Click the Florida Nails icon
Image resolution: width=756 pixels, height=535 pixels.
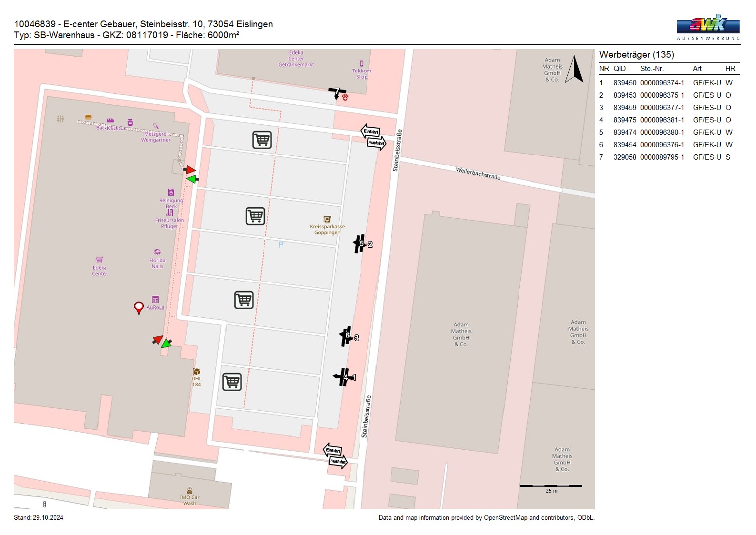click(x=157, y=252)
